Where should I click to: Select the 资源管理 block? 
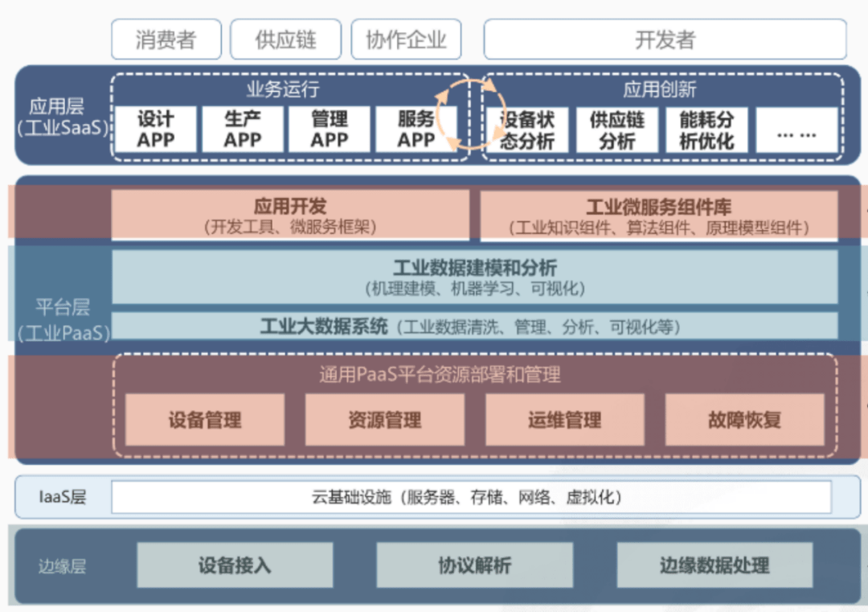pyautogui.click(x=384, y=420)
